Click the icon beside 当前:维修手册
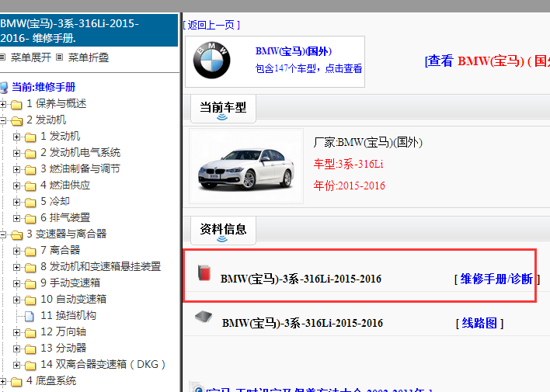The image size is (550, 392). tap(4, 88)
